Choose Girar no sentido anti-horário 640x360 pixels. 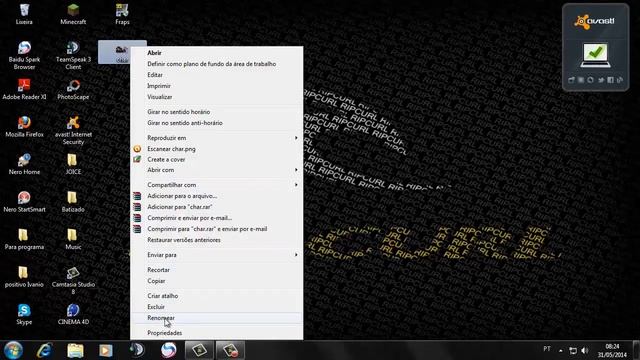click(217, 123)
